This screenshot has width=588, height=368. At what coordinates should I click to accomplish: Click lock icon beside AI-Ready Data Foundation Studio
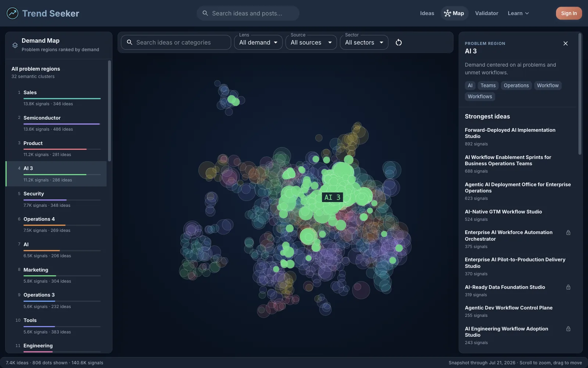(x=568, y=287)
